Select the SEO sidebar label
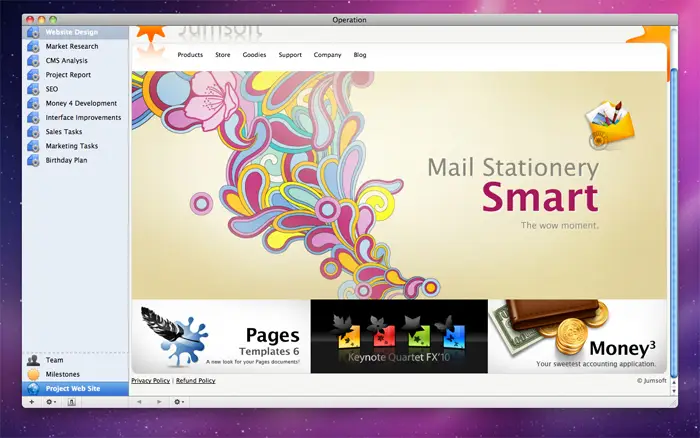 pos(52,89)
